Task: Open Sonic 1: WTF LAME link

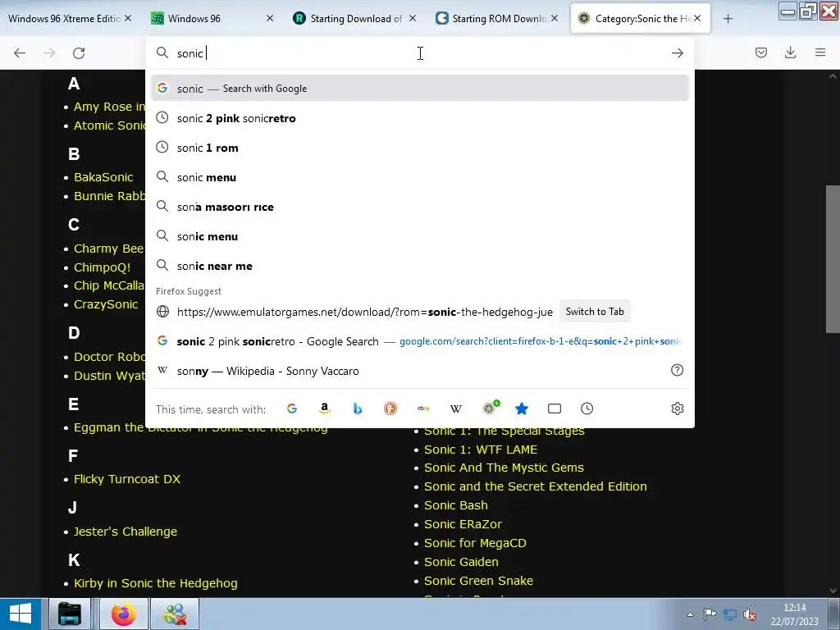Action: click(481, 450)
